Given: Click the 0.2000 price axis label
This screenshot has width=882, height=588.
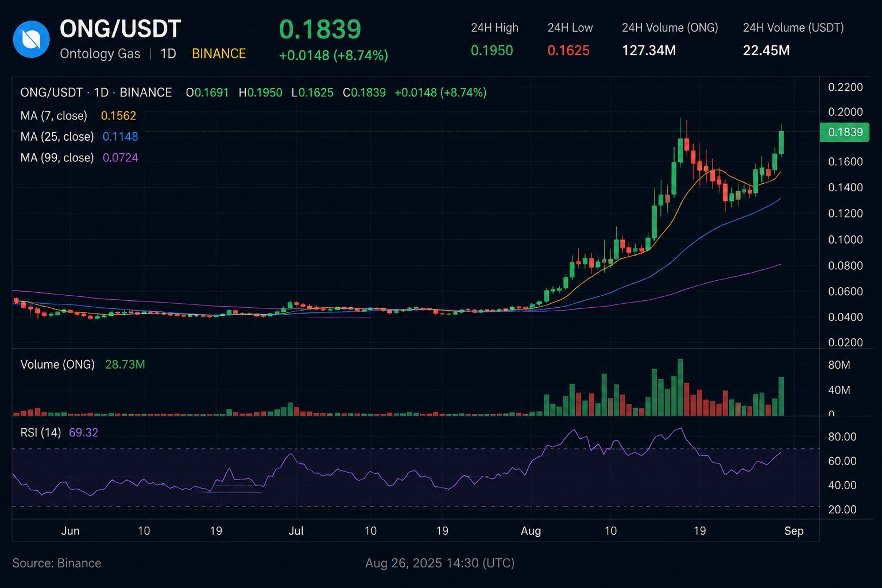Looking at the screenshot, I should point(845,112).
